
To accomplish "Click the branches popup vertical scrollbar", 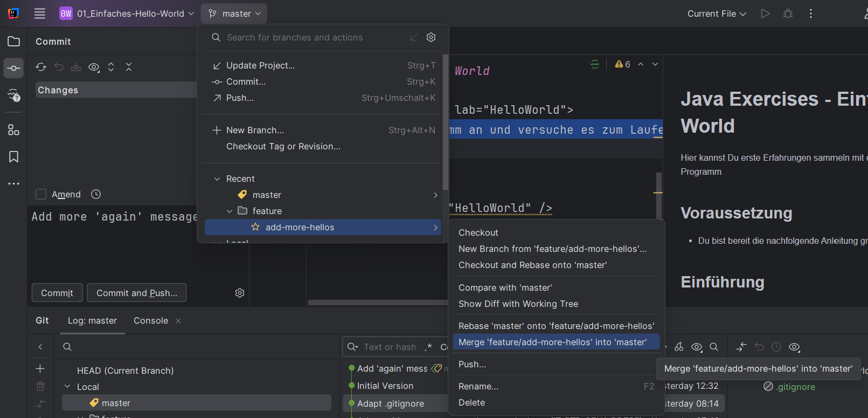I will pos(446,122).
